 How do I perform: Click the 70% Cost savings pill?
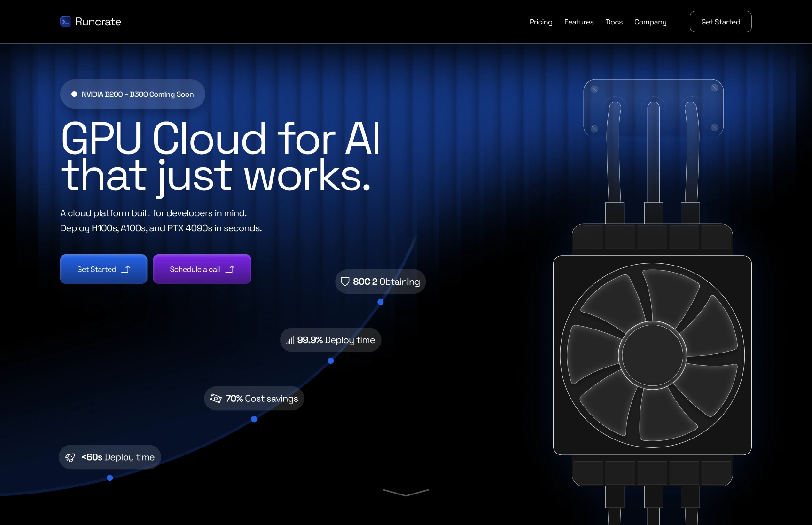(254, 399)
